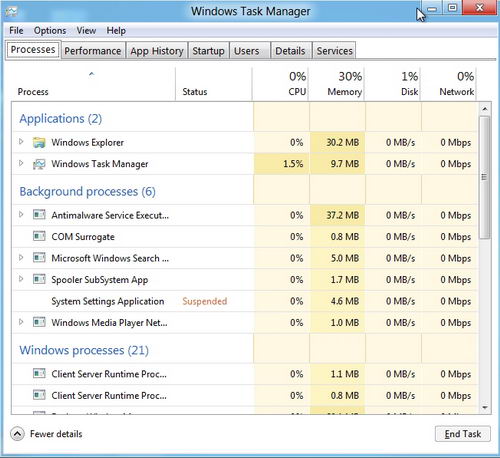Switch to the Performance tab

(x=93, y=51)
